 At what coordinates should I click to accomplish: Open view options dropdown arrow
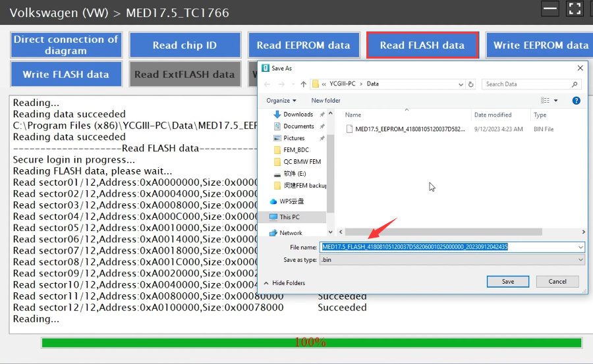coord(556,101)
